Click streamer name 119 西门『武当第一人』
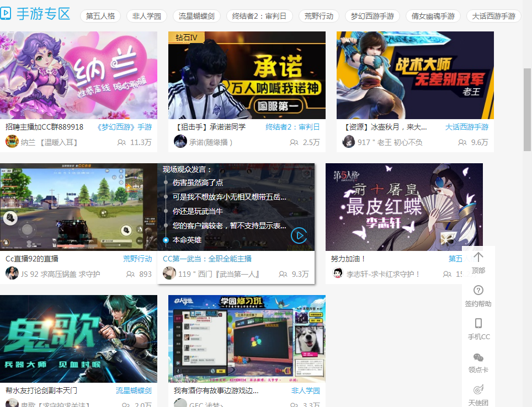 (219, 274)
